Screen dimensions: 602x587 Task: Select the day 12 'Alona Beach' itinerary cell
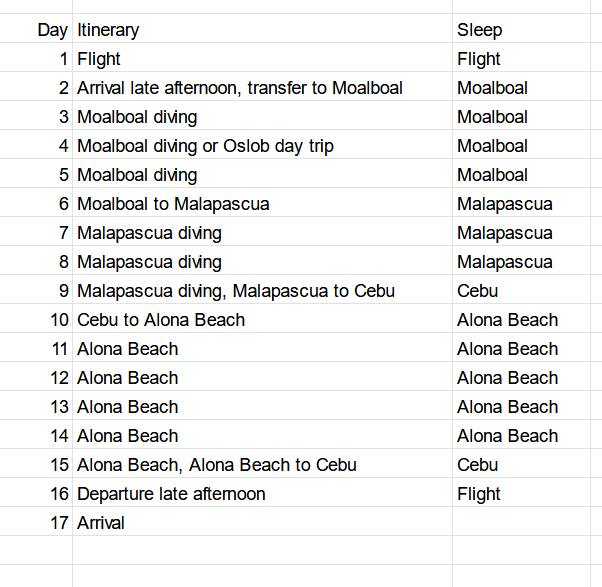point(128,378)
